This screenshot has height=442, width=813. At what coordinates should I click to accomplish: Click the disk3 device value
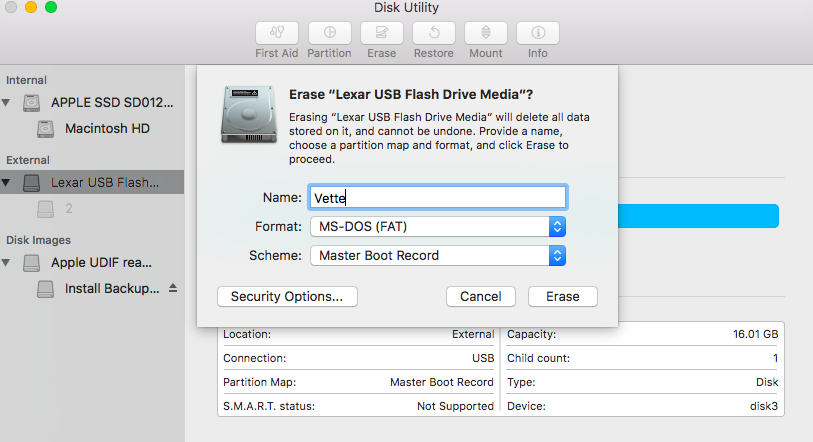764,406
